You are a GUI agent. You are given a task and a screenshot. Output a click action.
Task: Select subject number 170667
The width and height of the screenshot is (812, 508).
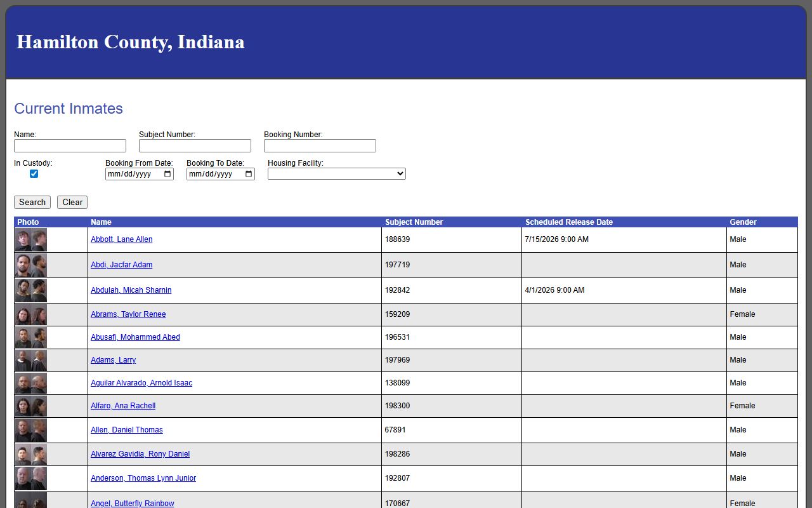(x=397, y=504)
